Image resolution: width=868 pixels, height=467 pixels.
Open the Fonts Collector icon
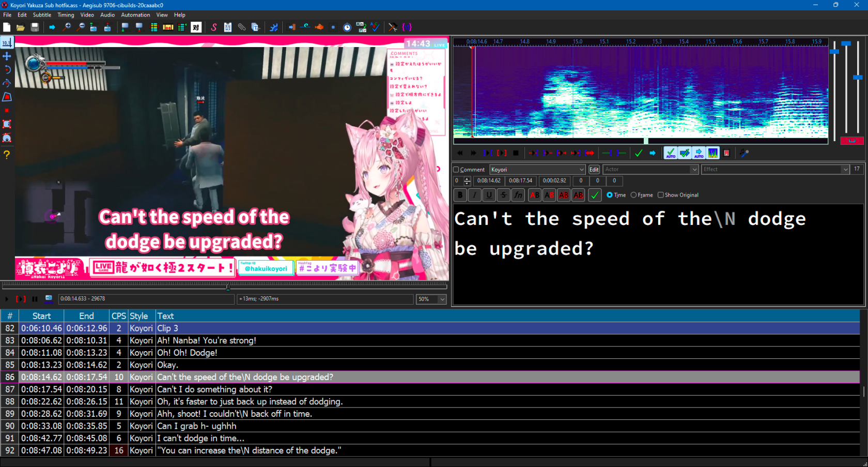coord(255,27)
